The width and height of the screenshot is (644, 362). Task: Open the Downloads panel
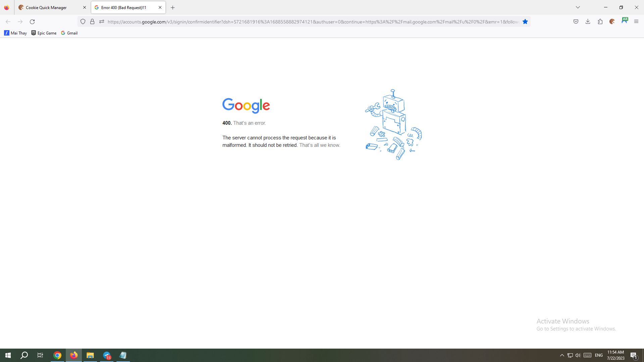(x=588, y=22)
